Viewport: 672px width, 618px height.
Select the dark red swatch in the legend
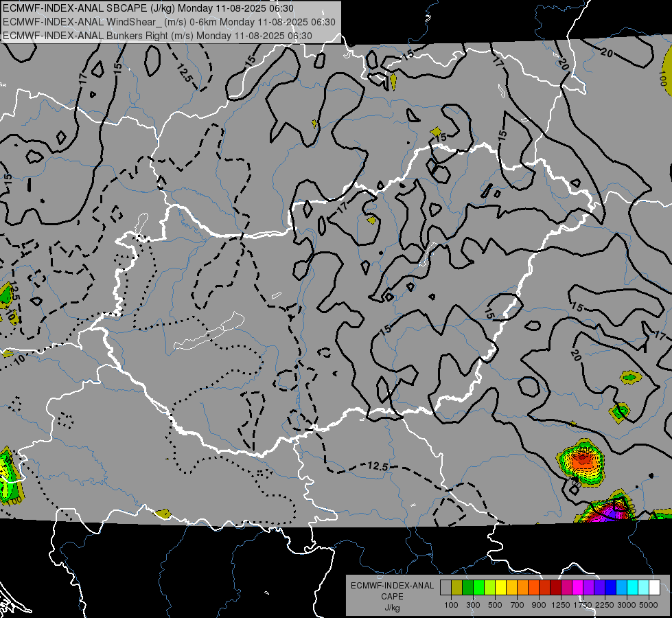click(x=555, y=588)
